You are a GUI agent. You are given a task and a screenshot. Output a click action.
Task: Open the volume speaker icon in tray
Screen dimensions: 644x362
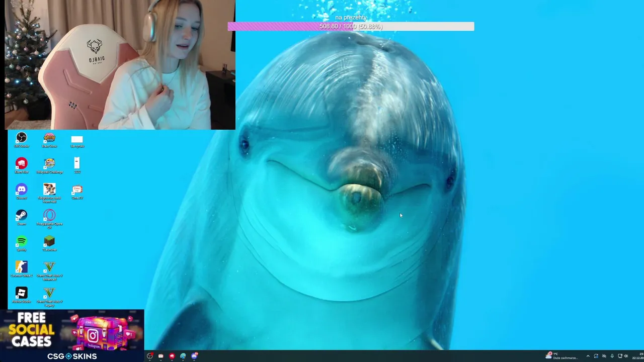pyautogui.click(x=626, y=356)
